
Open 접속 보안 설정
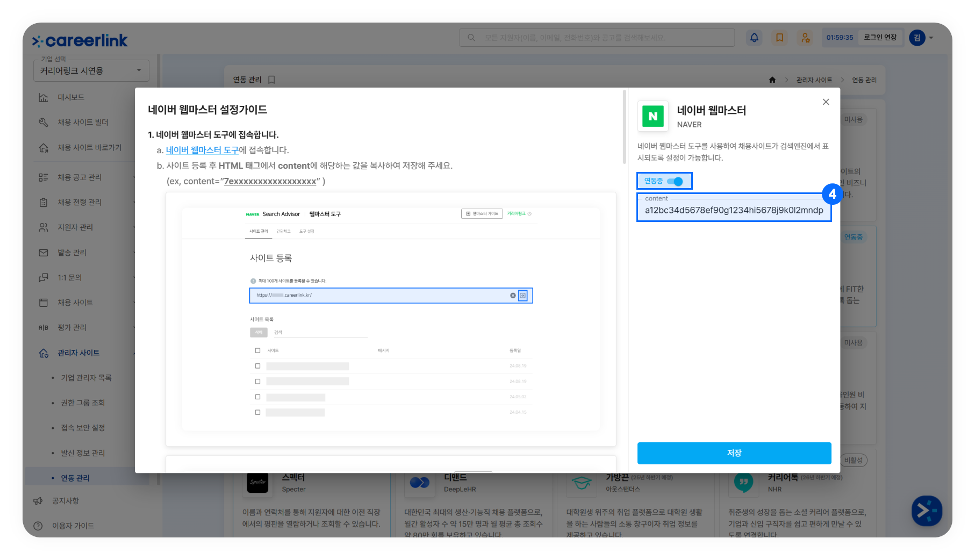pyautogui.click(x=83, y=428)
